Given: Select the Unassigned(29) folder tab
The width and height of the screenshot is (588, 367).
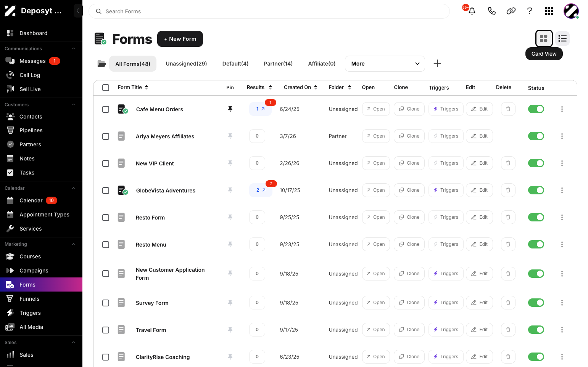Looking at the screenshot, I should 186,64.
